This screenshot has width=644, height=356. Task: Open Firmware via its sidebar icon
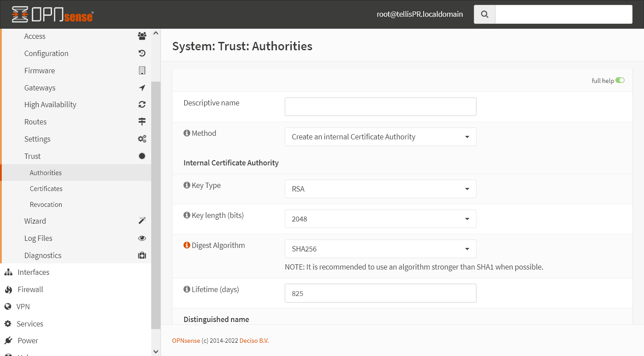click(142, 70)
